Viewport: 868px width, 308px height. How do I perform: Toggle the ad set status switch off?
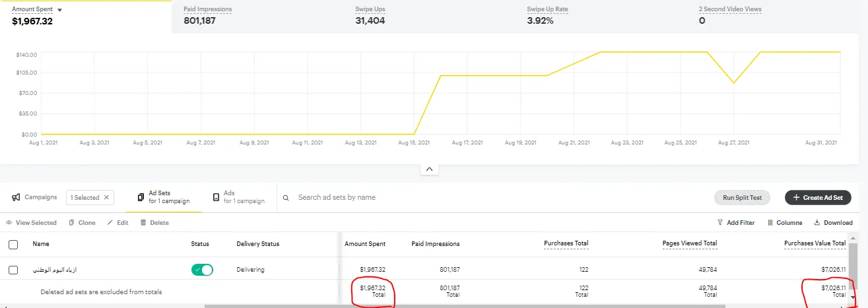[202, 270]
